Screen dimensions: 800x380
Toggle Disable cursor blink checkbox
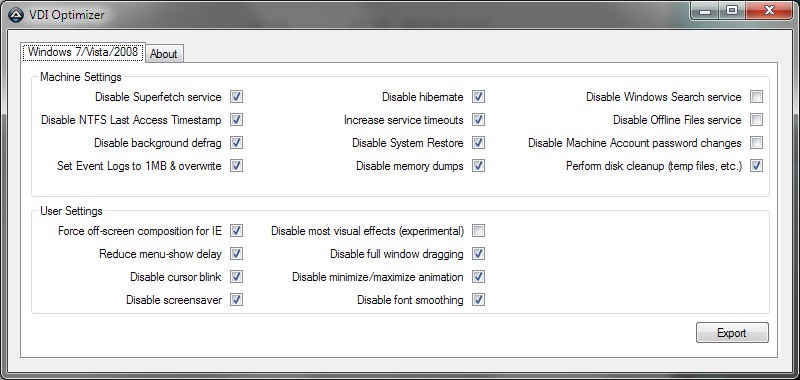[236, 277]
